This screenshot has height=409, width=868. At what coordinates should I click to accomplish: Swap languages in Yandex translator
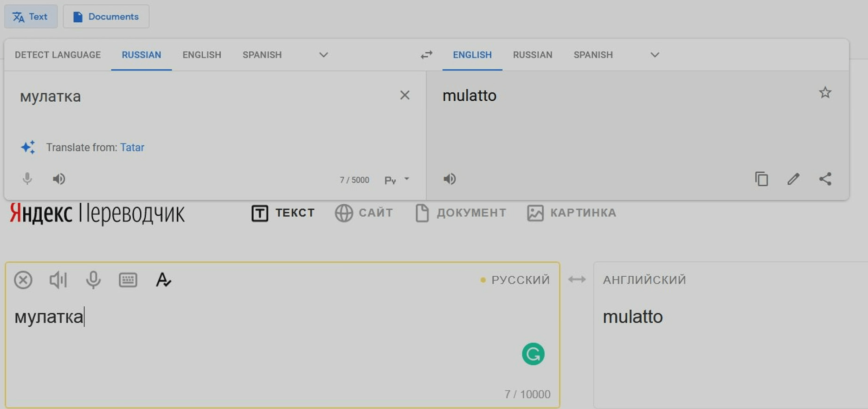(577, 279)
